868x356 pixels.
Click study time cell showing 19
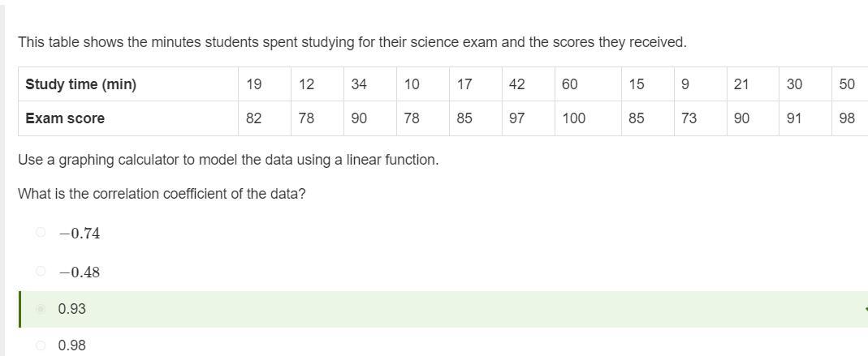point(265,84)
